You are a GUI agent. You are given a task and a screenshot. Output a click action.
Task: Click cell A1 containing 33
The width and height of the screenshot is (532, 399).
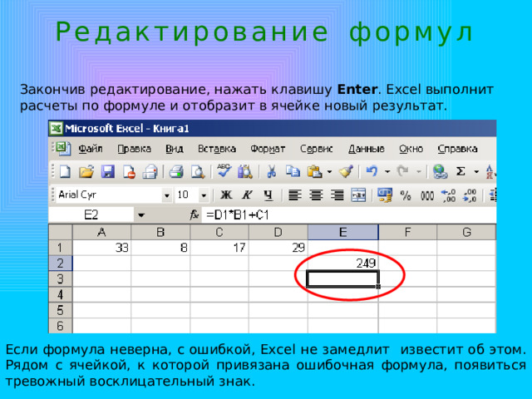point(101,248)
